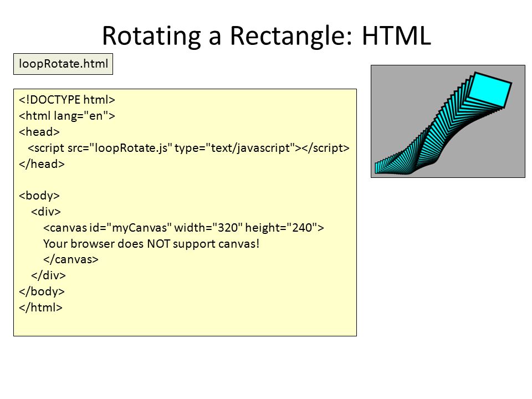Click the closing </head> tag line
532x399 pixels.
[x=42, y=164]
